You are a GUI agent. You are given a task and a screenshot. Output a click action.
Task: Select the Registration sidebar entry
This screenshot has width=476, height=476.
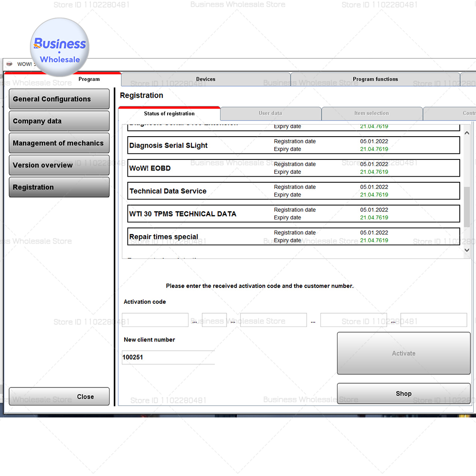tap(59, 187)
